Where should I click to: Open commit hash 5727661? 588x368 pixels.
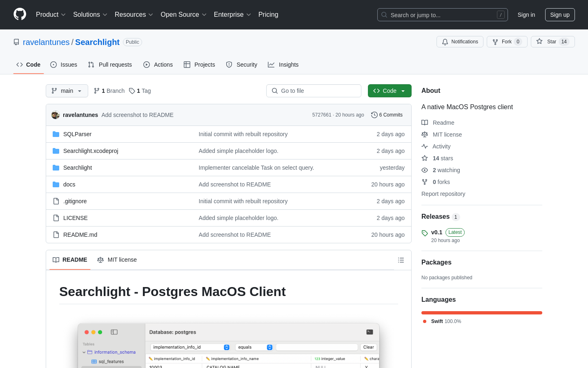click(x=322, y=115)
